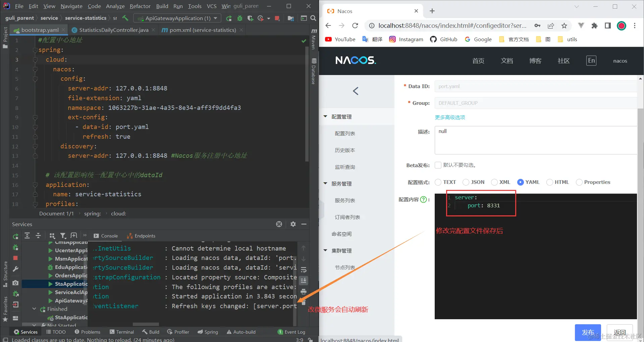Open 更多高级选项 link
This screenshot has height=342, width=644.
[x=450, y=117]
